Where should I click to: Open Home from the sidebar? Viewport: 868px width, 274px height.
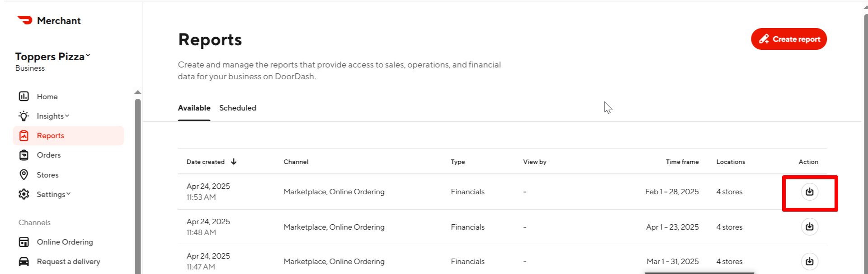pos(47,96)
